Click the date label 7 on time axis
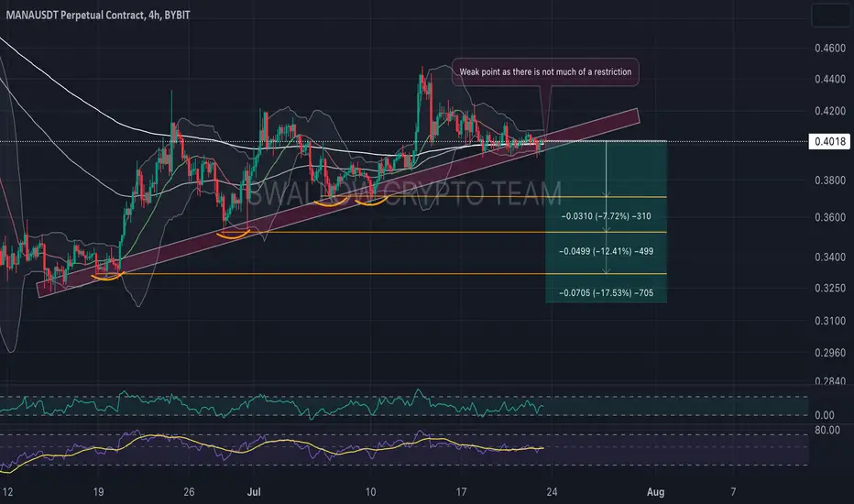Viewport: 854px width, 504px height. pyautogui.click(x=733, y=492)
